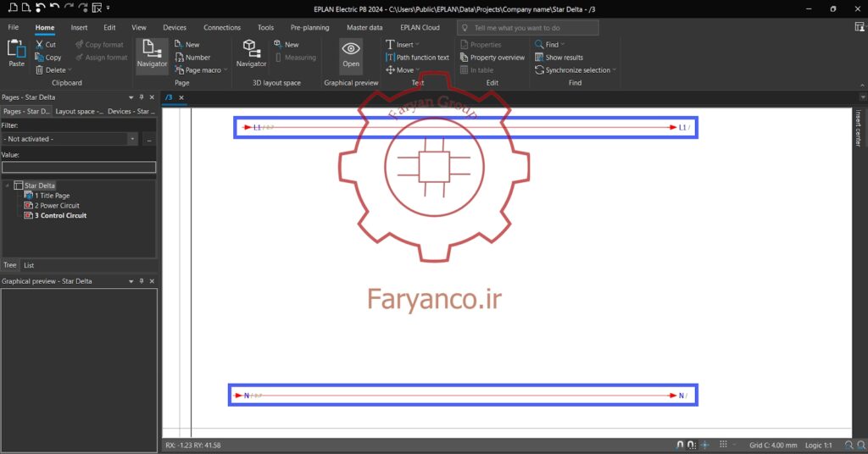Switch to List view tab

[x=29, y=265]
